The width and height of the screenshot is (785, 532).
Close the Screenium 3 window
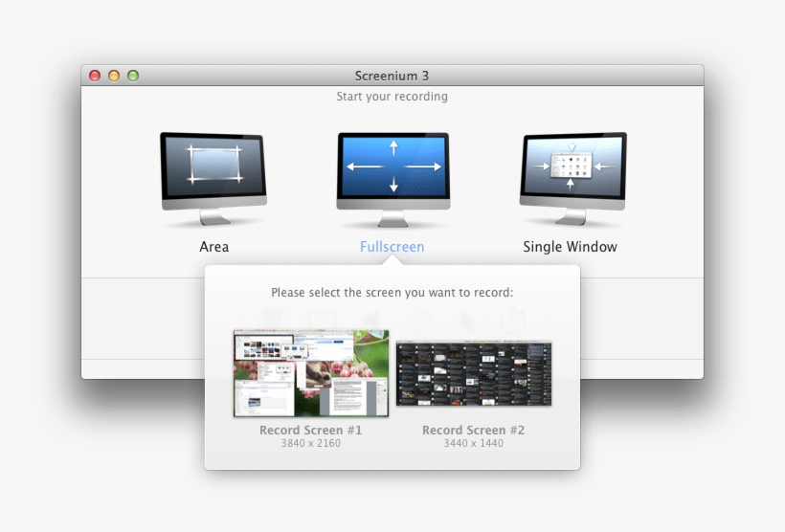[x=95, y=76]
